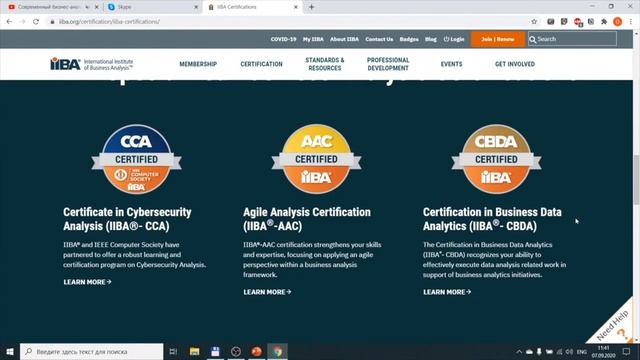Screen dimensions: 640x360
Task: Open the COVID-19 link
Action: click(283, 39)
